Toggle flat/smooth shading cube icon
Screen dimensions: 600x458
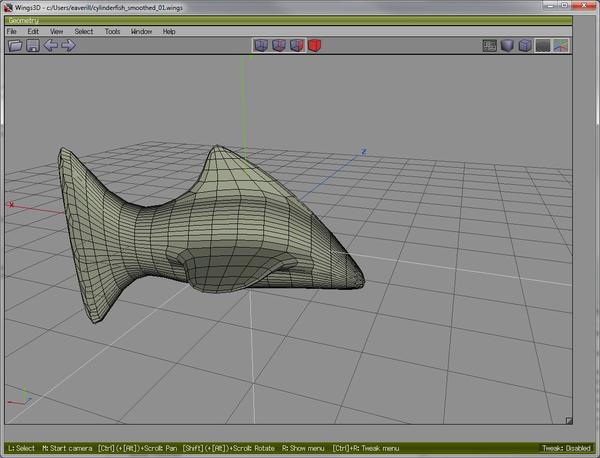(x=507, y=46)
